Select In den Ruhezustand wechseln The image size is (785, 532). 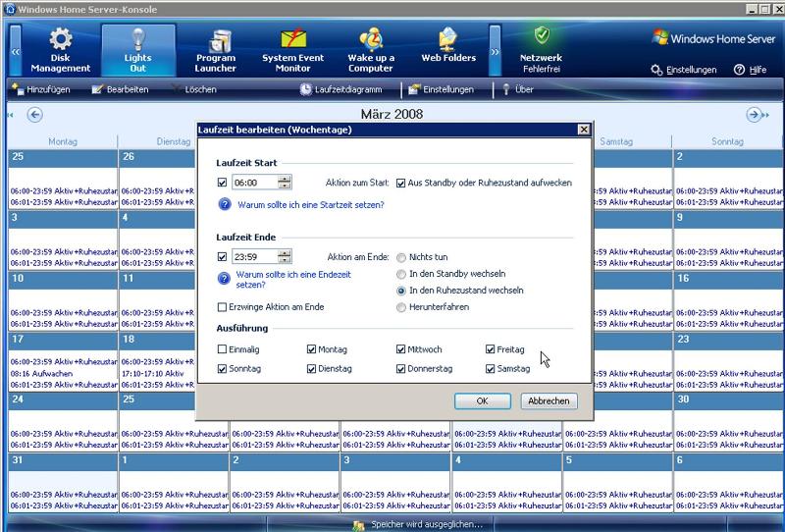pos(401,291)
